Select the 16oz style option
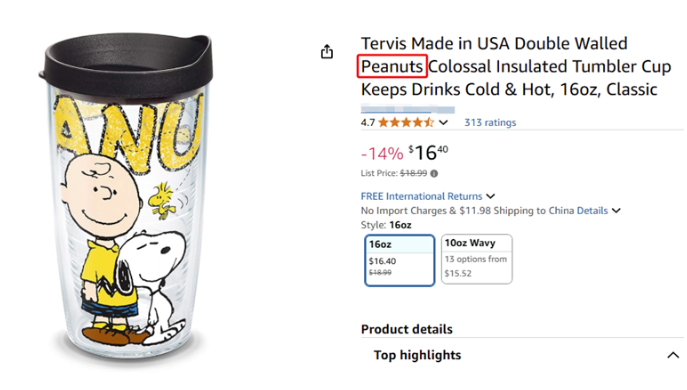Image resolution: width=687 pixels, height=390 pixels. (x=400, y=260)
